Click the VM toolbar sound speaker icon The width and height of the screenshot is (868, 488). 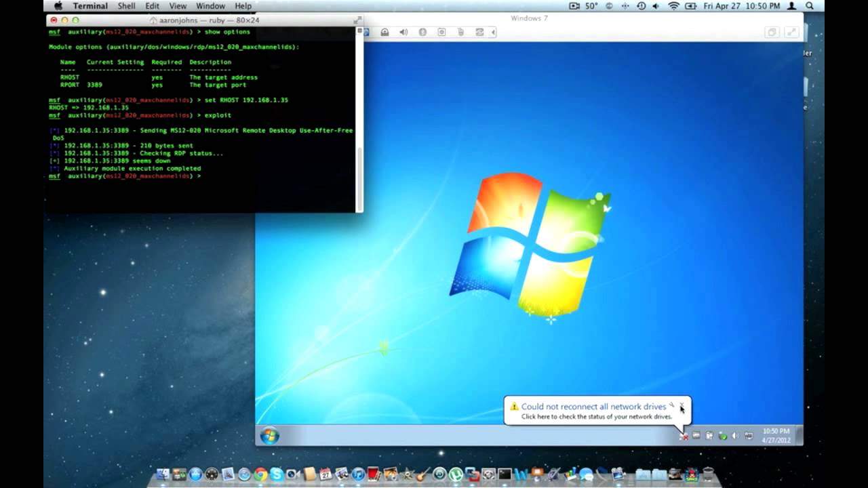click(x=403, y=32)
